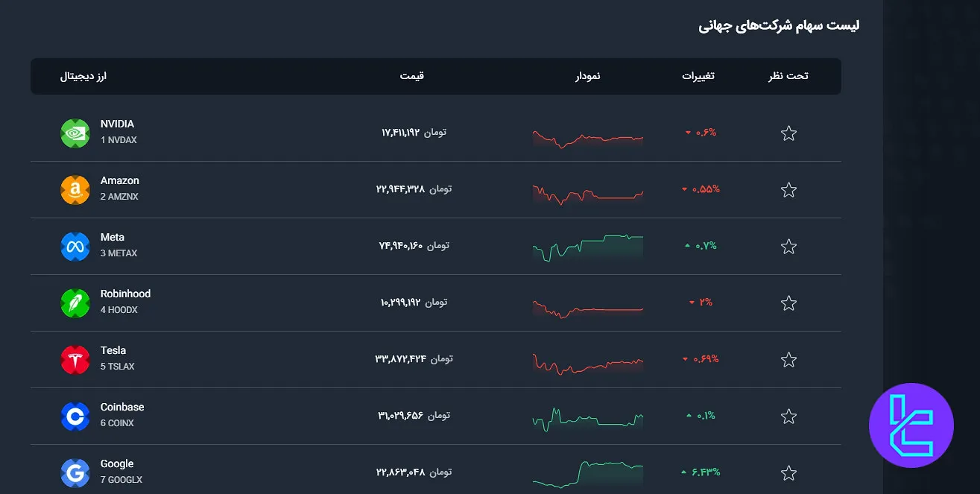This screenshot has width=980, height=494.
Task: Add NVIDIA to the watchlist star
Action: (788, 133)
